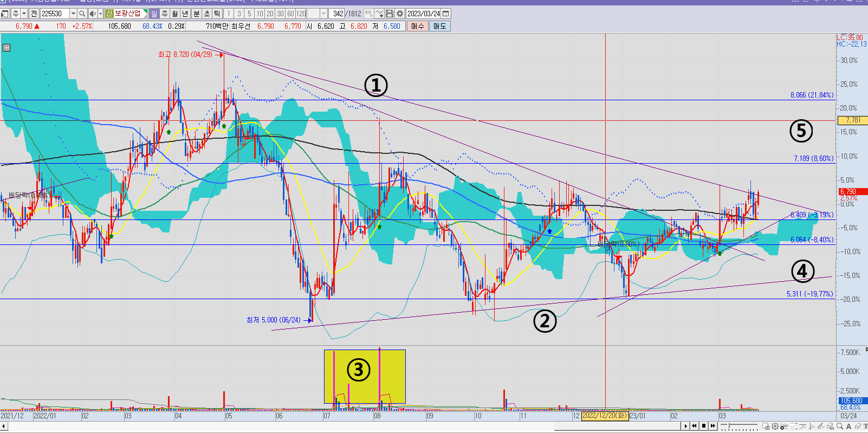Screen dimensions: 868x433
Task: Click the print/volume chart icon at bottom
Action: 830,426
